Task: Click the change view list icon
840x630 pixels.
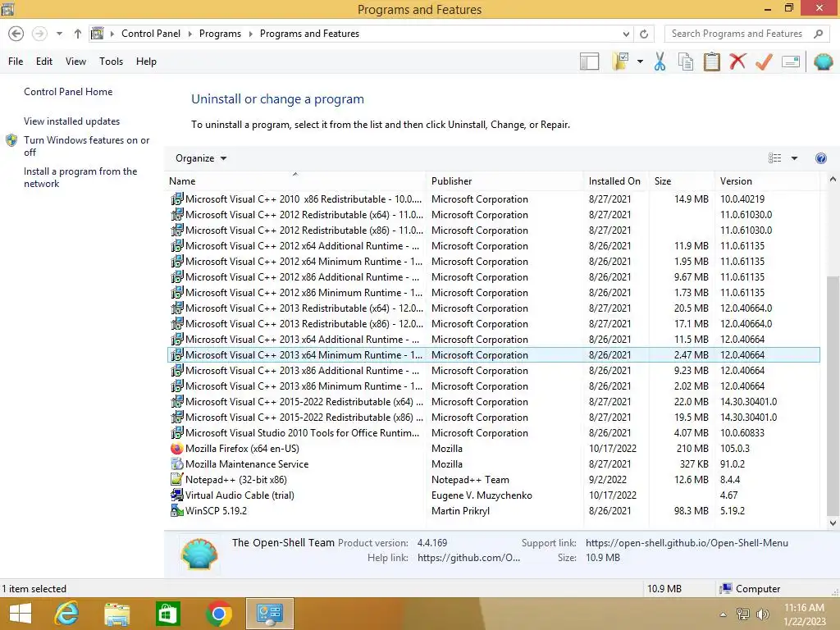Action: (774, 158)
